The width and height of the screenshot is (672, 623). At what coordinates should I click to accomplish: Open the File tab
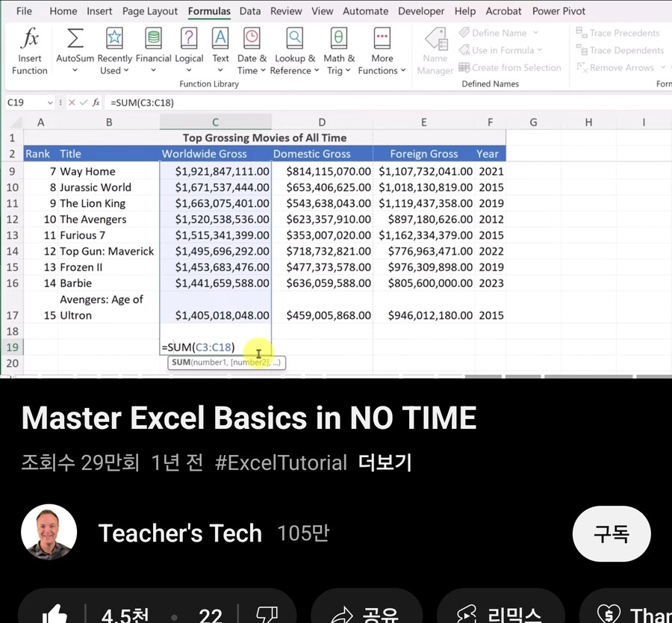24,10
